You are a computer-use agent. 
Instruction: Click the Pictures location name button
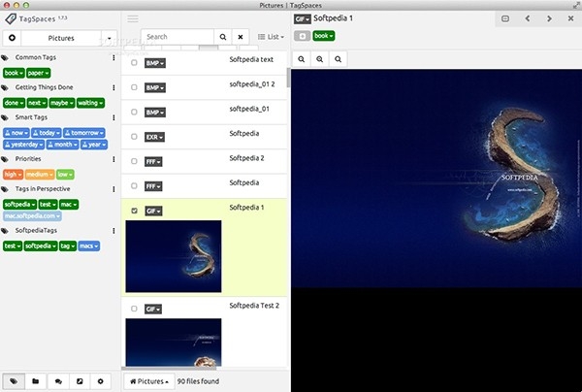click(x=61, y=38)
